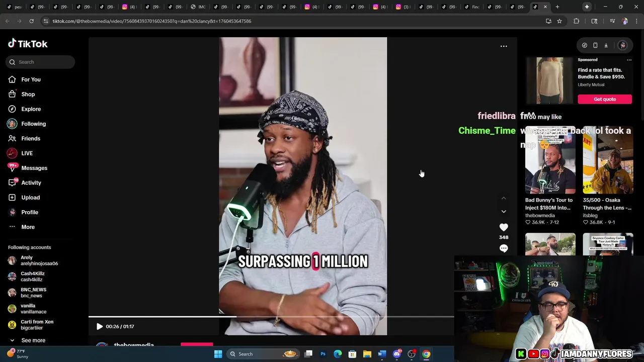Screen dimensions: 644x362
Task: Play the paused TikTok video
Action: [100, 326]
